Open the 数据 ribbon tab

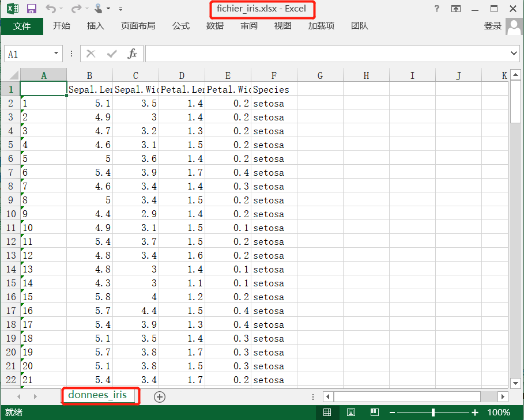(214, 26)
